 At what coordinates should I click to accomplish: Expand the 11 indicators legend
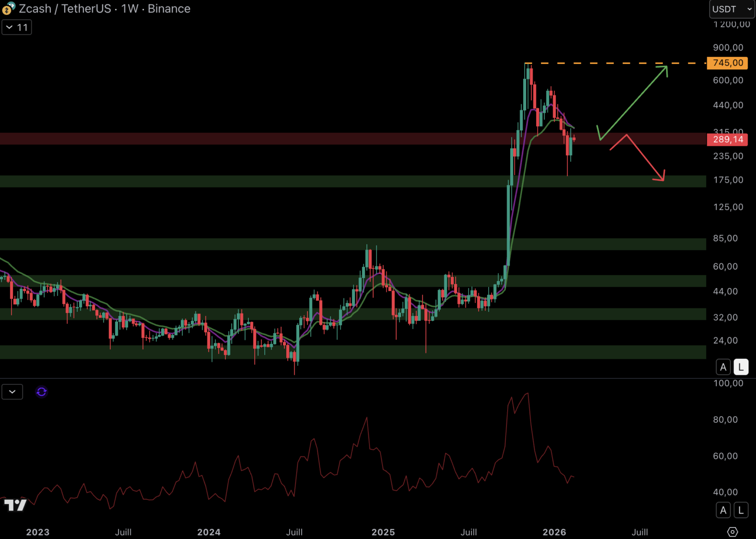point(16,27)
